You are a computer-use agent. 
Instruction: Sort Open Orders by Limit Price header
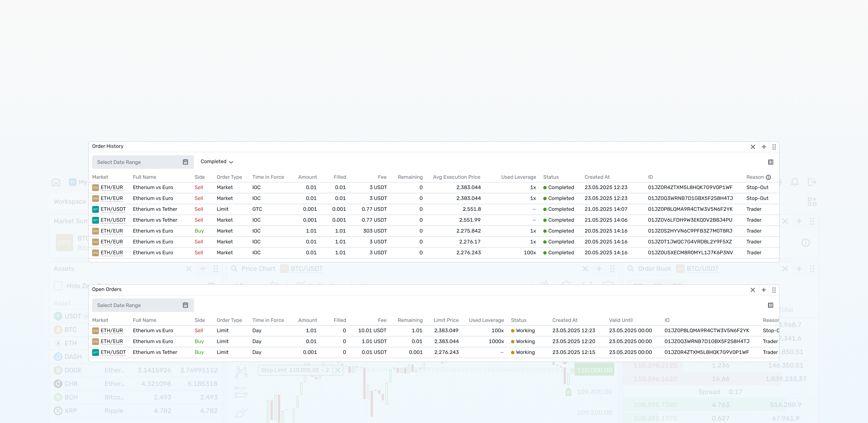pos(446,320)
